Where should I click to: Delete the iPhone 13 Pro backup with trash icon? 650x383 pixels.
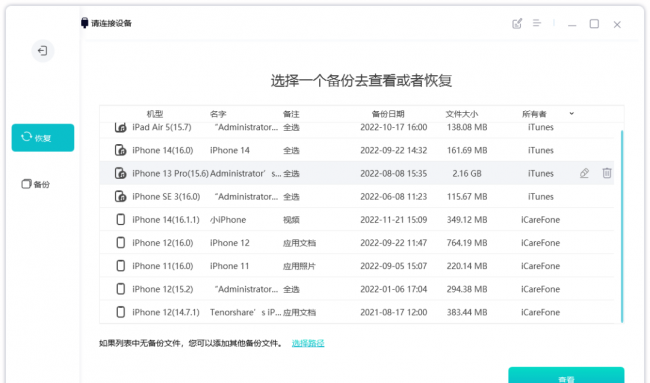click(x=606, y=173)
